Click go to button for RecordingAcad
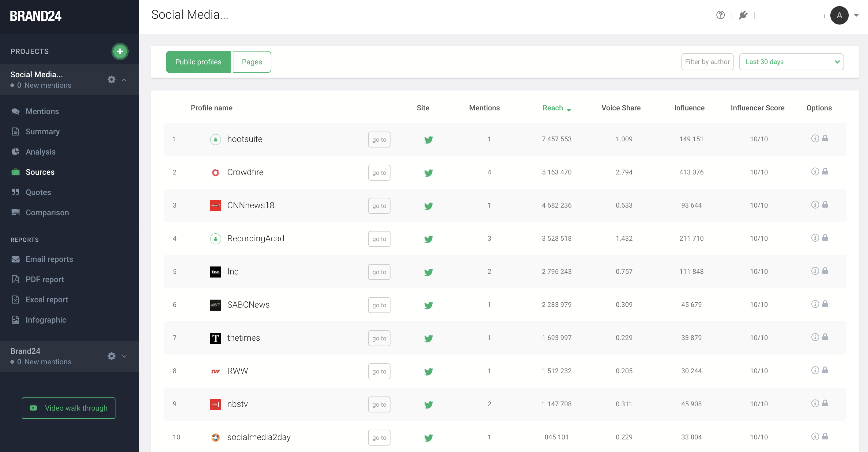 tap(379, 239)
